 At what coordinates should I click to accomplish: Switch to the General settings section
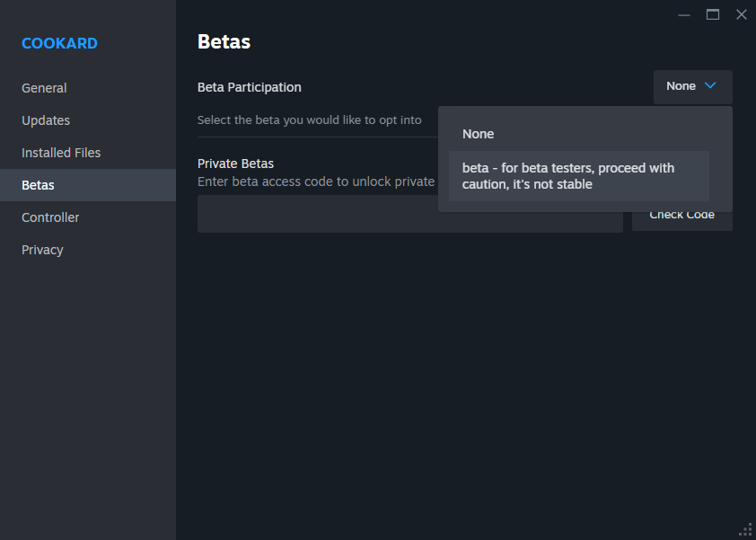tap(44, 87)
